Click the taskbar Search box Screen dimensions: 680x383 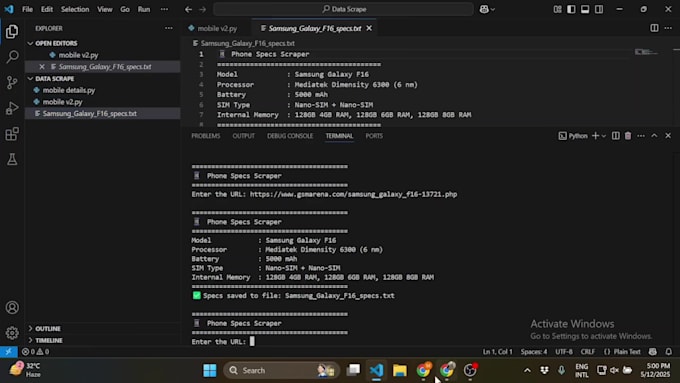click(x=281, y=370)
